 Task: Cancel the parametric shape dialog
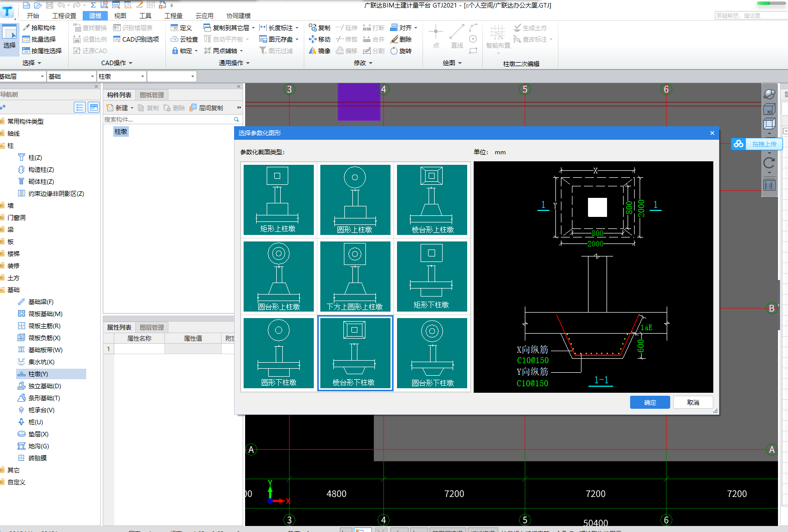(693, 402)
